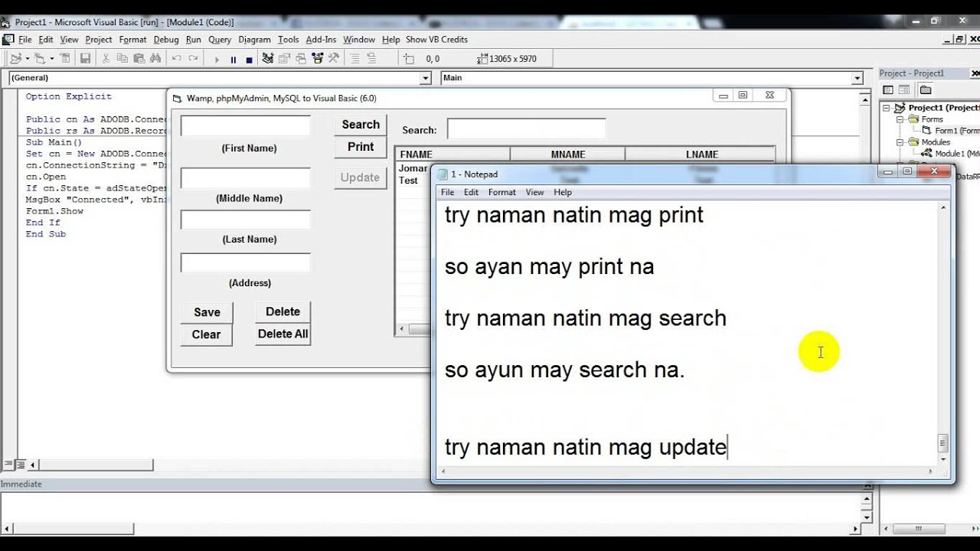Click the Visual Component Manager toolbar icon
Screen dimensions: 980x551
tap(372, 58)
